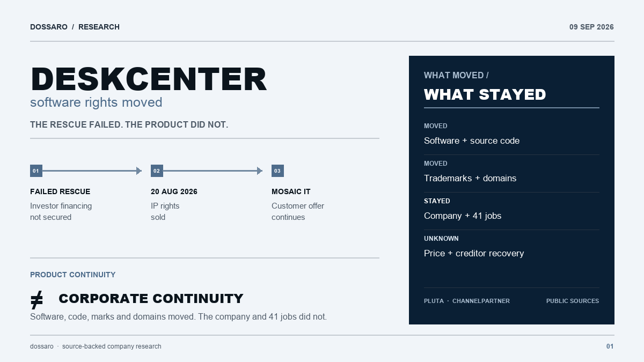Click the CORPORATE CONTINUITY heading

click(151, 299)
